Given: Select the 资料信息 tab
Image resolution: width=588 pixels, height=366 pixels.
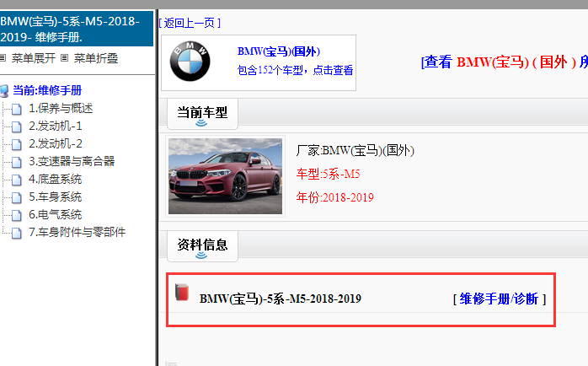Looking at the screenshot, I should (202, 245).
